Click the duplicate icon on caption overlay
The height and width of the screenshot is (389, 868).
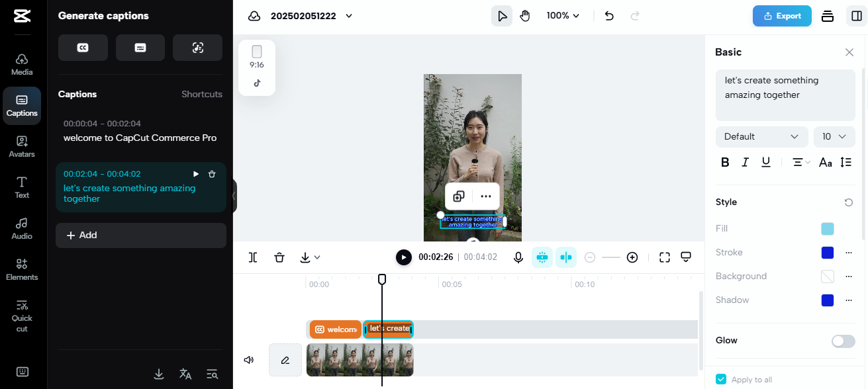click(x=459, y=196)
